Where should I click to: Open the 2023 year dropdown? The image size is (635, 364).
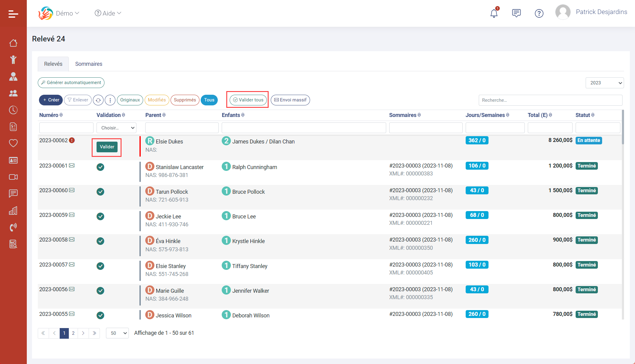[605, 83]
